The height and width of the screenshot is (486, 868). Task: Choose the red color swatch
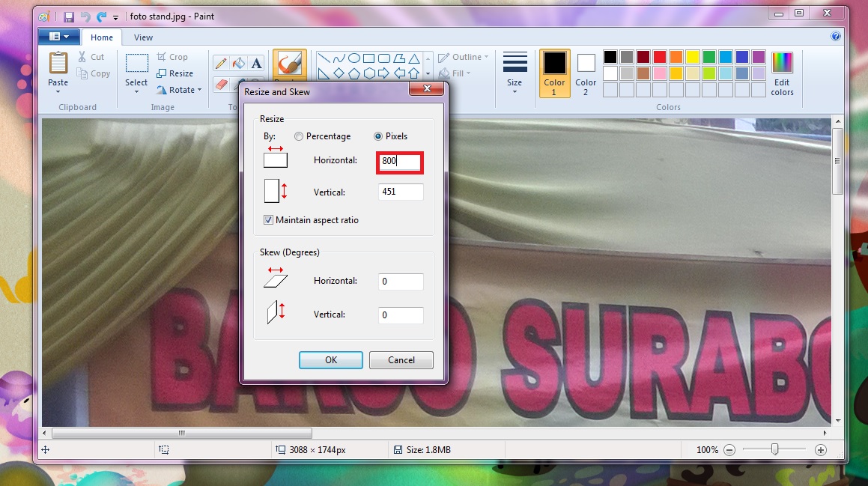click(659, 56)
